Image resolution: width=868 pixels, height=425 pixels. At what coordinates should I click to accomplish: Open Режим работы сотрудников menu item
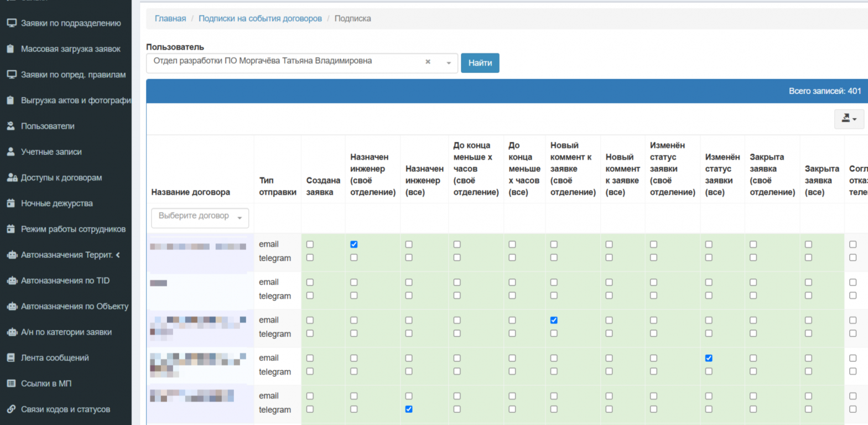73,229
